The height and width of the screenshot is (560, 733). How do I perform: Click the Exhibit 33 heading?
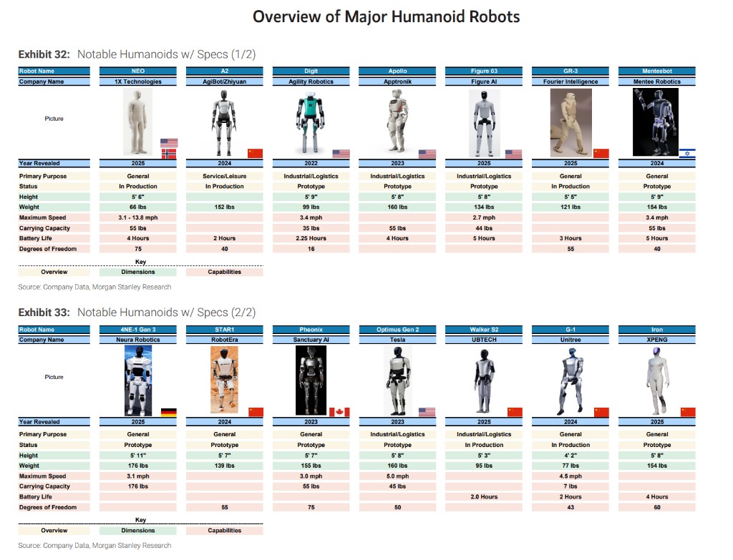tap(137, 313)
